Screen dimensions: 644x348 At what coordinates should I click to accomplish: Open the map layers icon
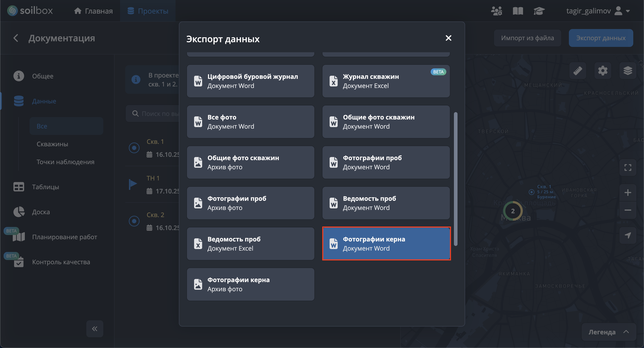click(627, 71)
